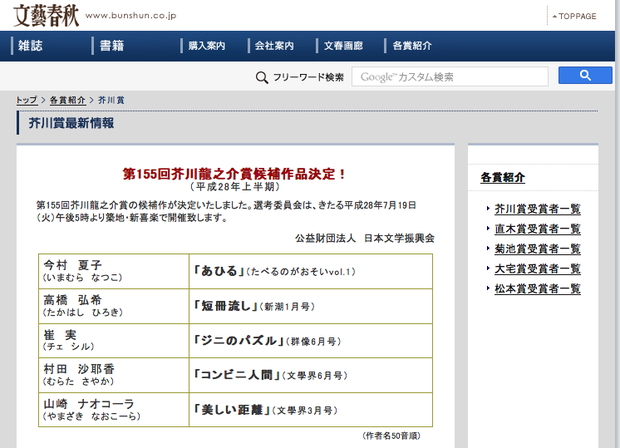Click author cell 崔 実

[114, 341]
